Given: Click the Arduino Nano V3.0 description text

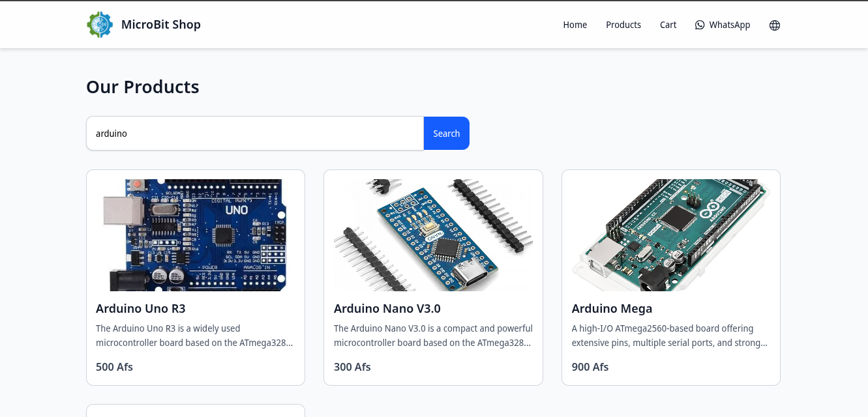Looking at the screenshot, I should coord(433,336).
